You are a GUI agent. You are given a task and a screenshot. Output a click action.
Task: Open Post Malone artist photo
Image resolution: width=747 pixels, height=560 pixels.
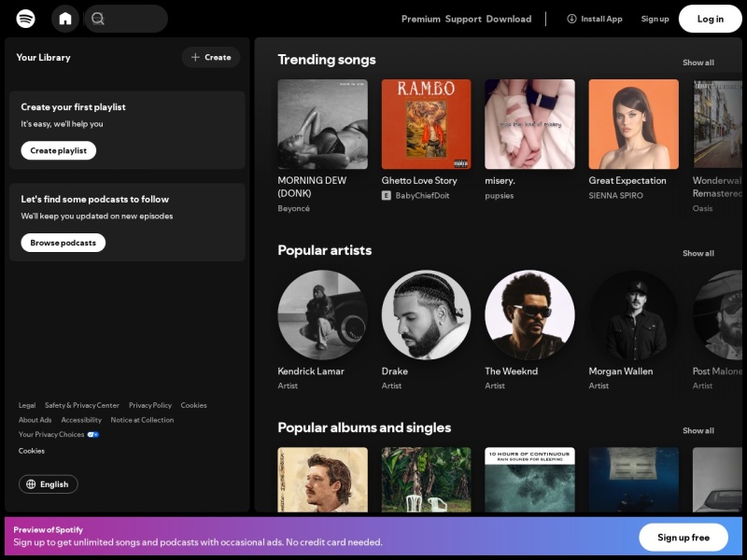[717, 315]
